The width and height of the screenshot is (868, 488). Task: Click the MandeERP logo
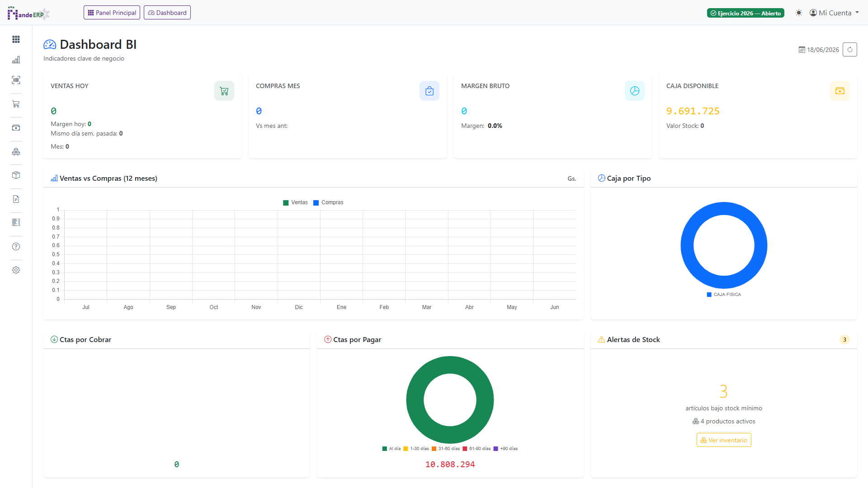28,13
